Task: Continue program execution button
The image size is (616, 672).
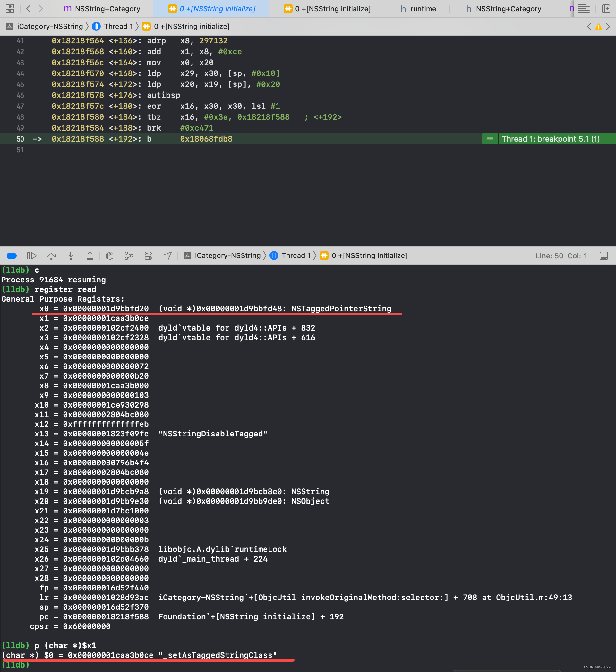Action: pos(32,256)
